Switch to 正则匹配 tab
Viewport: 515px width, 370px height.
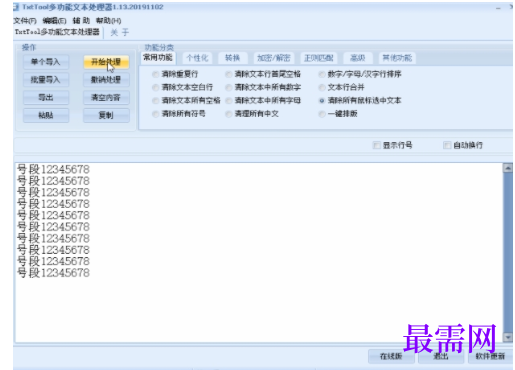(x=319, y=58)
